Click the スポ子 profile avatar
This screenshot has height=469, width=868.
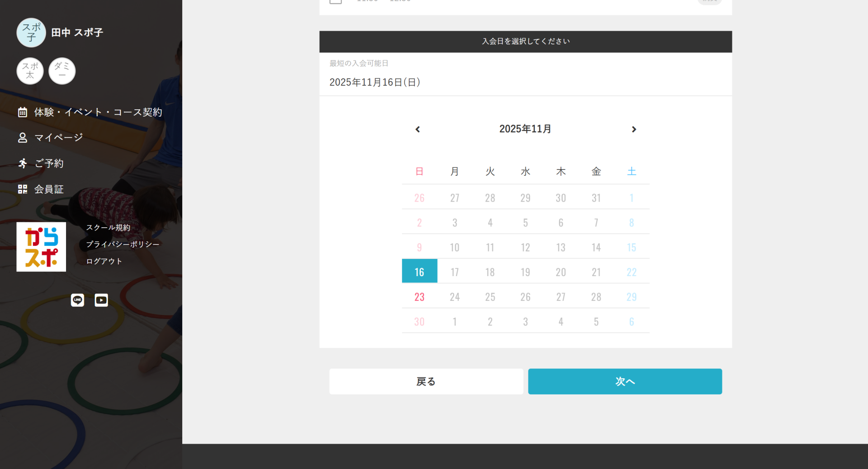click(31, 33)
